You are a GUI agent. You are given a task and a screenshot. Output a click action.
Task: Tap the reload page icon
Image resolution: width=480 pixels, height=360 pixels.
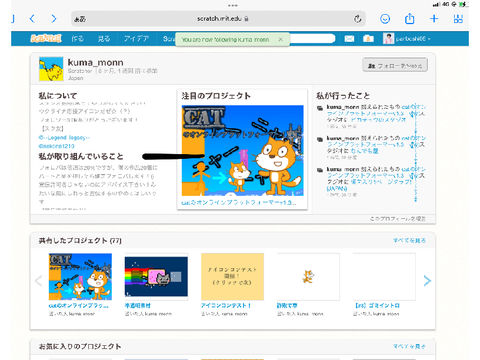[x=357, y=19]
